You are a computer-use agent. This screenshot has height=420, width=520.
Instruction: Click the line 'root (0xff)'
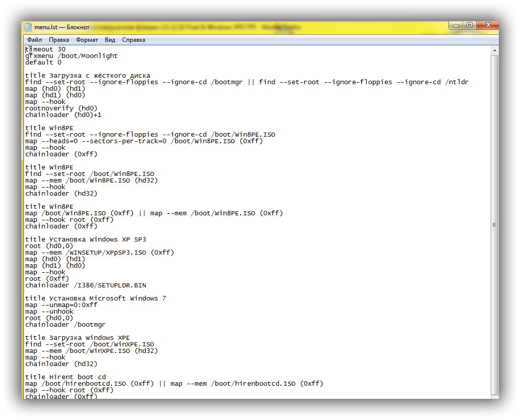(x=47, y=279)
